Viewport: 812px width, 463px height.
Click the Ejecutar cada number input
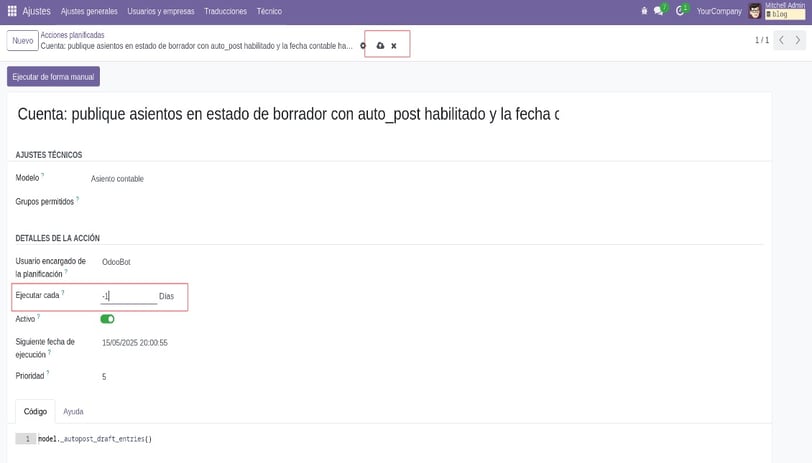coord(128,296)
